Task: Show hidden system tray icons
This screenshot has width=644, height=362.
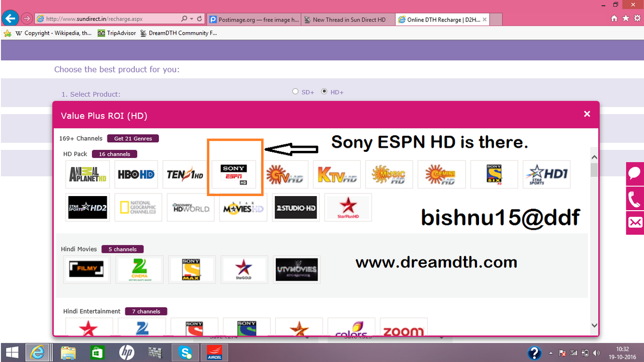Action: click(551, 353)
